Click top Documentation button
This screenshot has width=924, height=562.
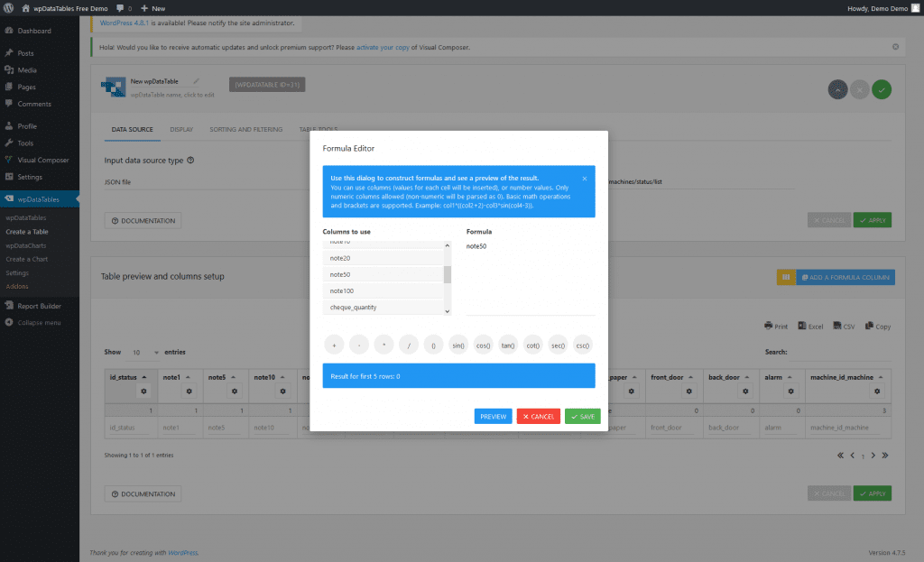coord(143,221)
